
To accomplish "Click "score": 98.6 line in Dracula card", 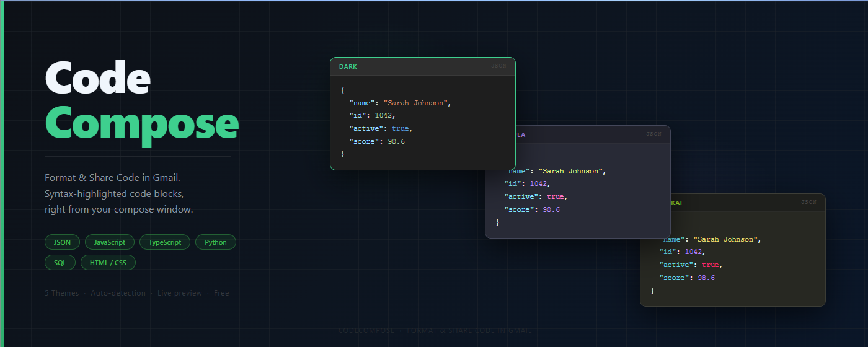I will (532, 209).
